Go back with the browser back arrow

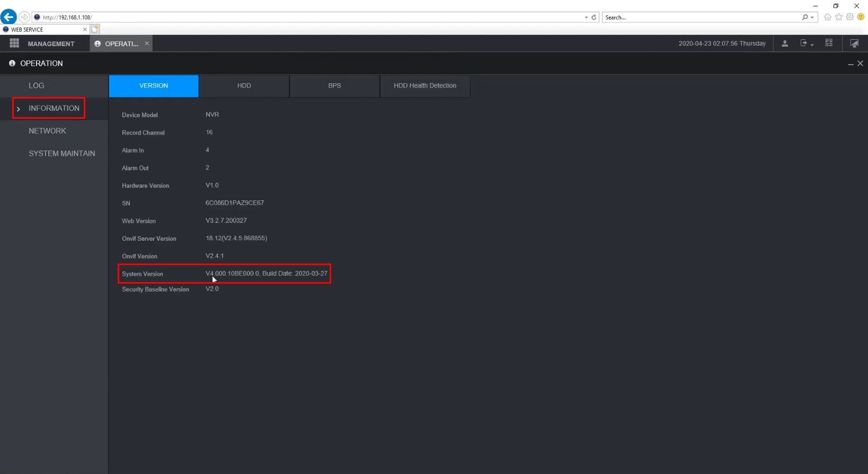click(x=8, y=16)
